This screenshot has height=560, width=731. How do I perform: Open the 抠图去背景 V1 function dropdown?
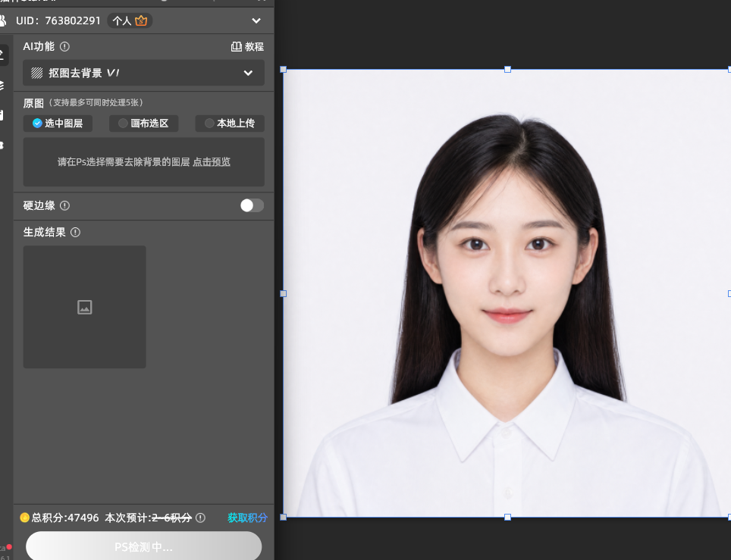(x=143, y=73)
